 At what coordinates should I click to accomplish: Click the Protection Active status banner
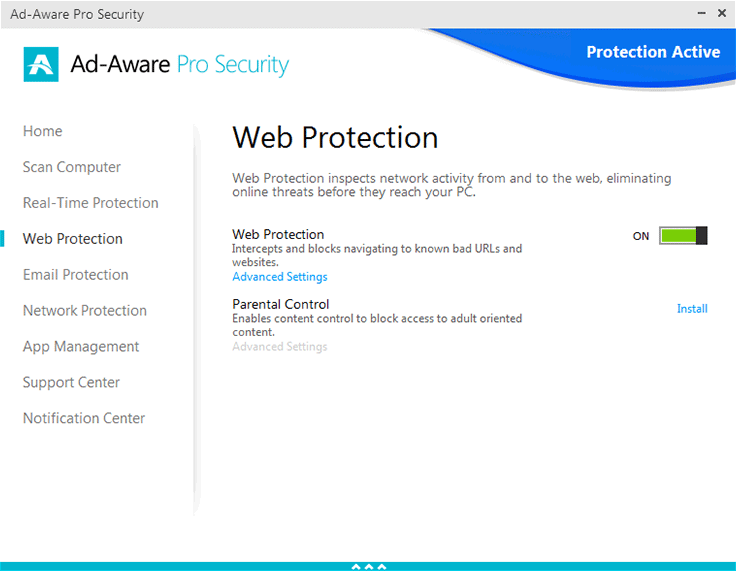(x=653, y=53)
